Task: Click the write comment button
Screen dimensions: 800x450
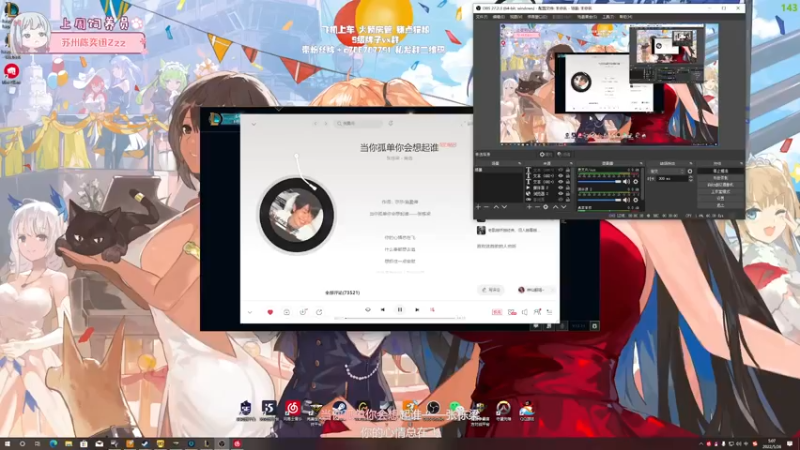Action: click(491, 290)
